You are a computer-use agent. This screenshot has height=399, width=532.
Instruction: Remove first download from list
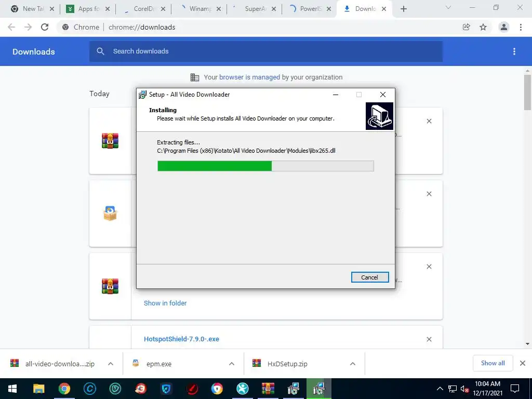pos(429,121)
